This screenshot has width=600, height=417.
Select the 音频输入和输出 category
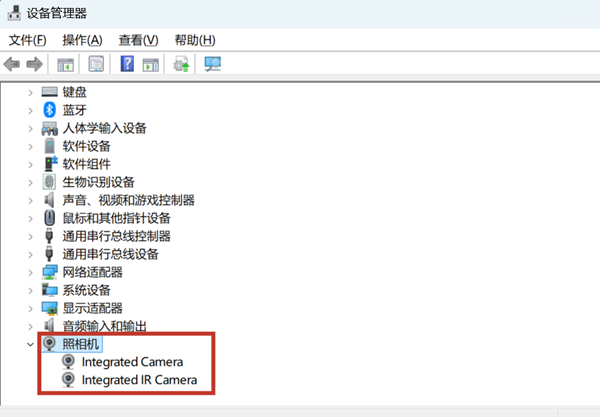[104, 326]
